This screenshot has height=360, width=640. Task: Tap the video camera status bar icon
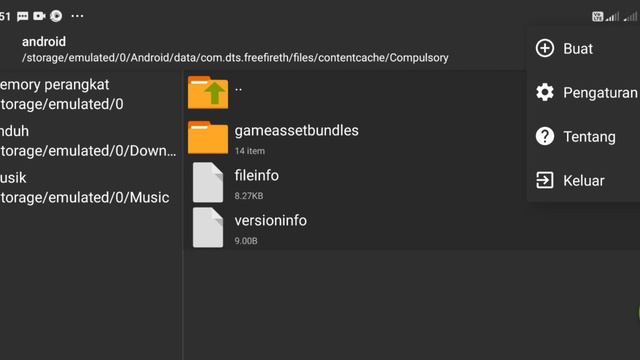[x=39, y=16]
